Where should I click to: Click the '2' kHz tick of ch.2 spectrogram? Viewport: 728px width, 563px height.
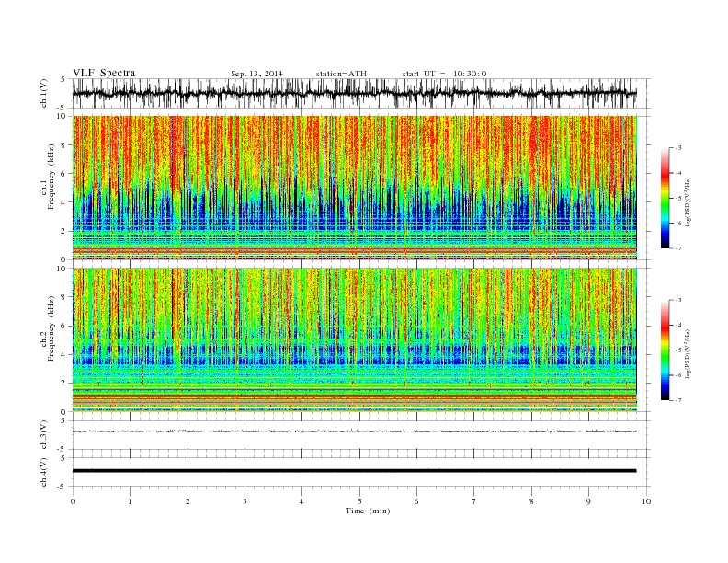63,384
